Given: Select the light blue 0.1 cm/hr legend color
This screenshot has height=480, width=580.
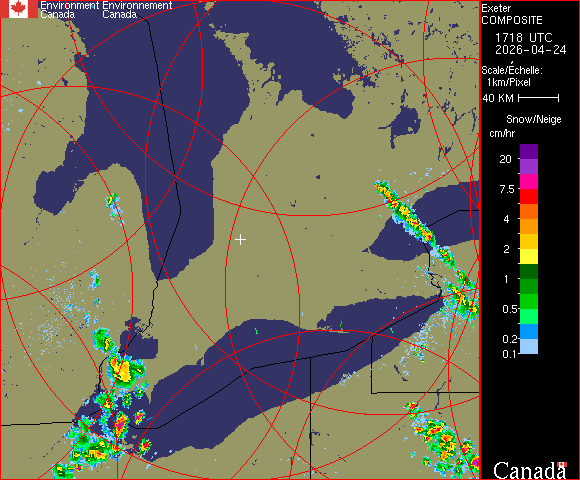Looking at the screenshot, I should tap(529, 347).
